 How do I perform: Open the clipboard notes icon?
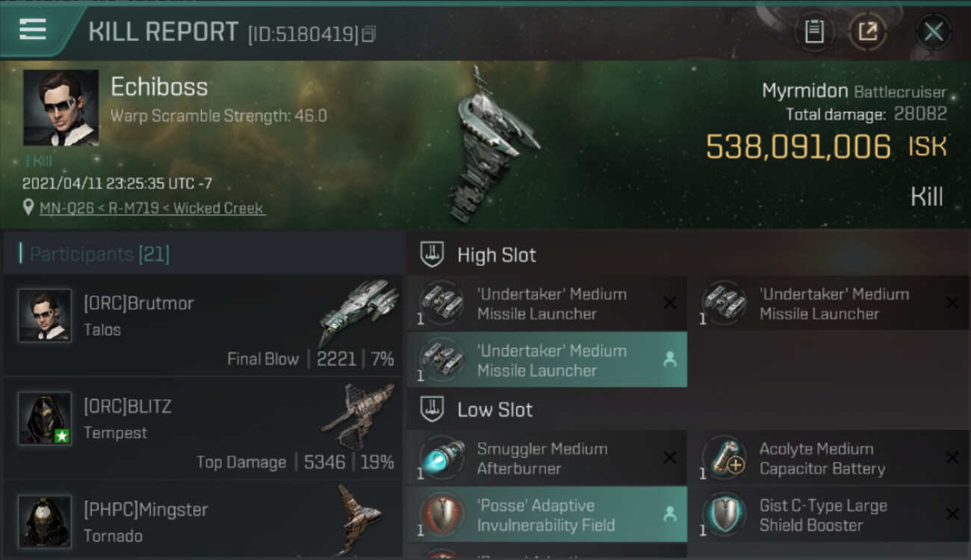point(814,31)
